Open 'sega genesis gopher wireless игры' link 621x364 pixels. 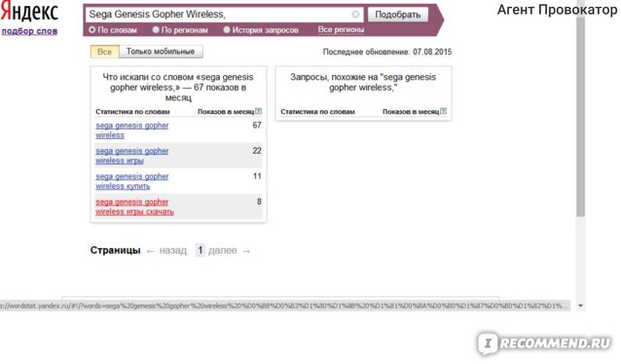[131, 156]
